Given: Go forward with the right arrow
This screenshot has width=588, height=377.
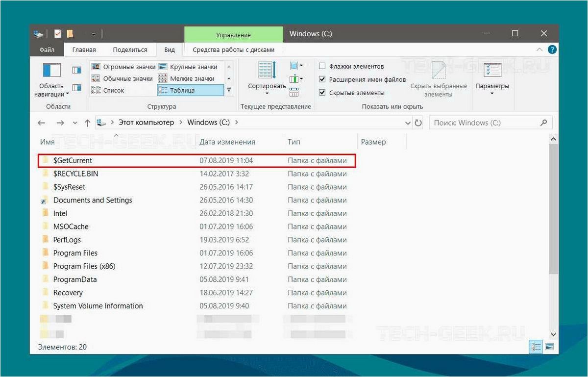Looking at the screenshot, I should (x=60, y=123).
